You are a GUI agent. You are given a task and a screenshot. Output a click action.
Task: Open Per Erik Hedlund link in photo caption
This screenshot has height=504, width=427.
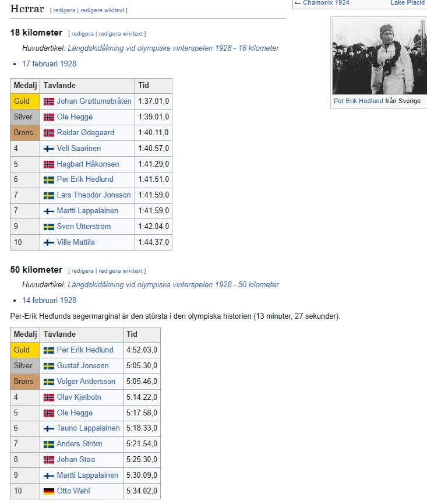click(x=358, y=101)
